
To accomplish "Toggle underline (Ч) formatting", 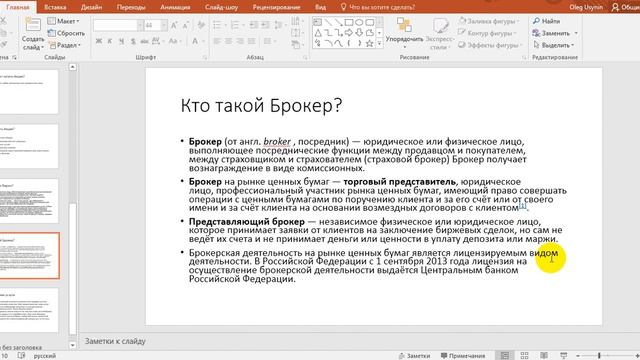I will [121, 41].
